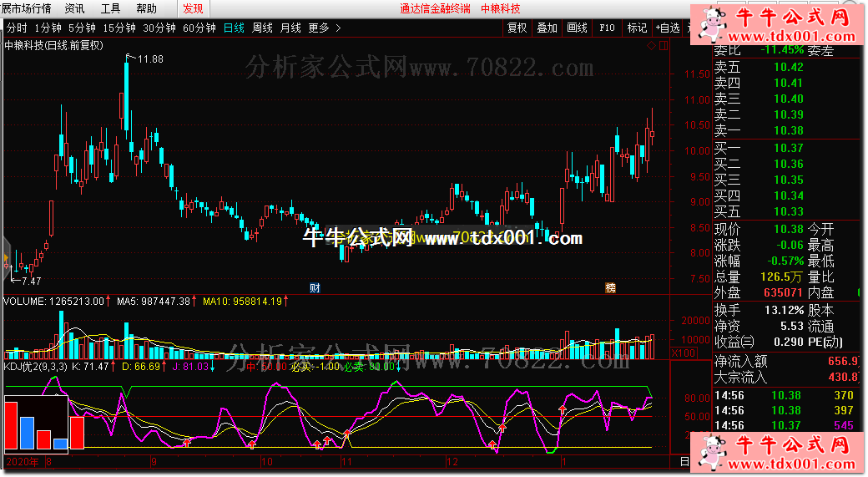Click the 中粮科技(日线.前复权) chart title
Image resolution: width=868 pixels, height=477 pixels.
[x=53, y=45]
